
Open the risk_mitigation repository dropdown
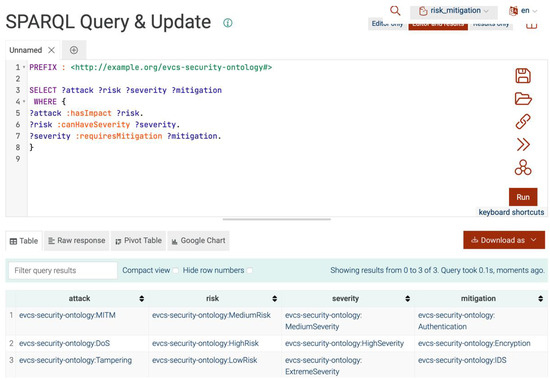coord(454,11)
